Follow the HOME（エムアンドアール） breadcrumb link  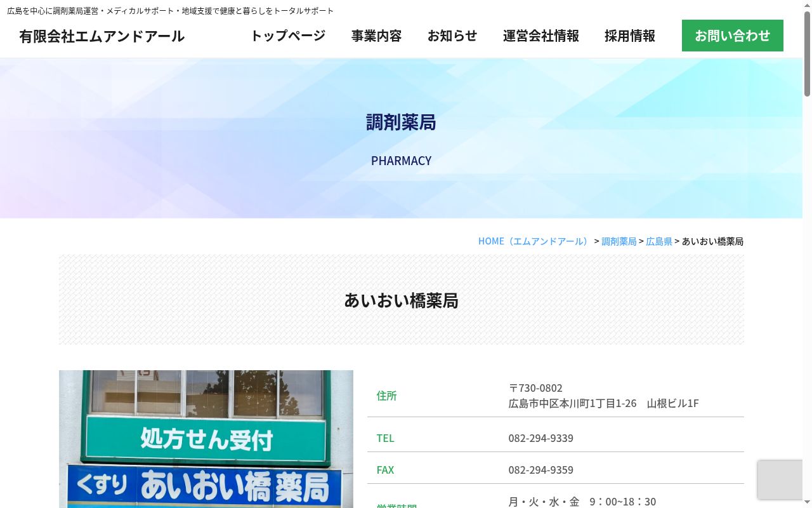tap(535, 241)
